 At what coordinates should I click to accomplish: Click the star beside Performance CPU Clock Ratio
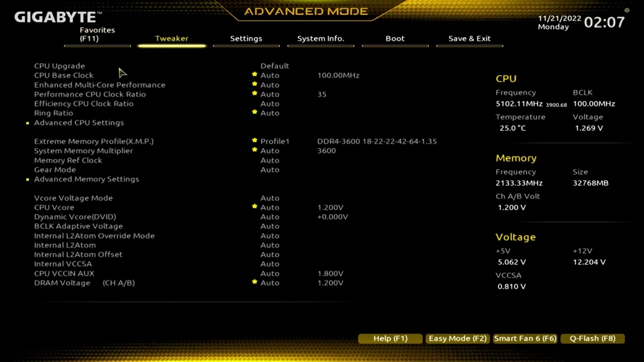point(255,94)
